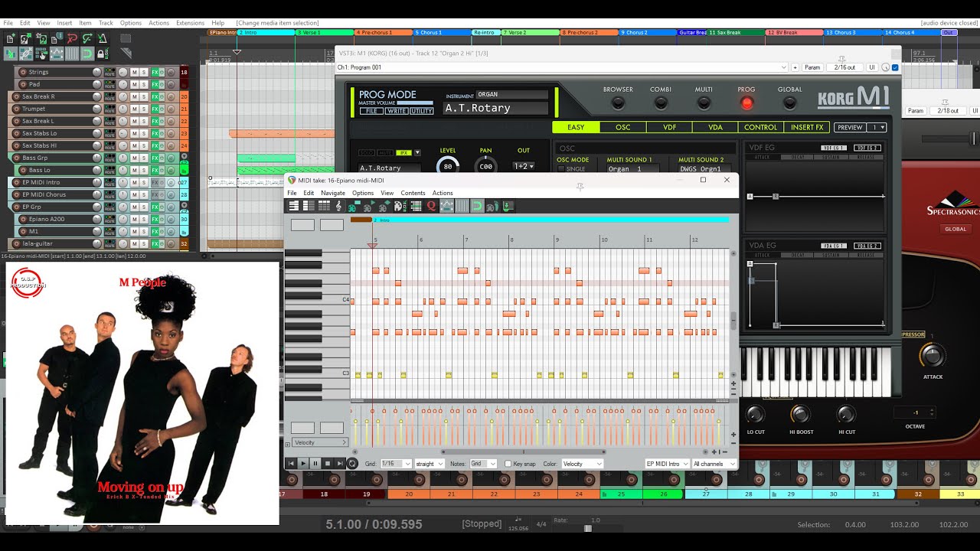The height and width of the screenshot is (551, 980).
Task: Click the WRITE button in Korg M1
Action: click(397, 111)
